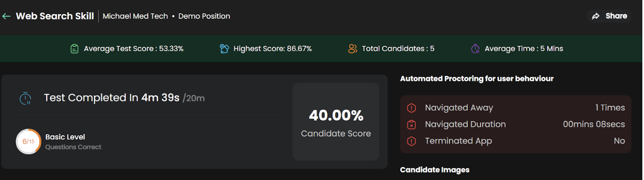644x180 pixels.
Task: Click the Navigated Away warning icon
Action: [x=411, y=108]
